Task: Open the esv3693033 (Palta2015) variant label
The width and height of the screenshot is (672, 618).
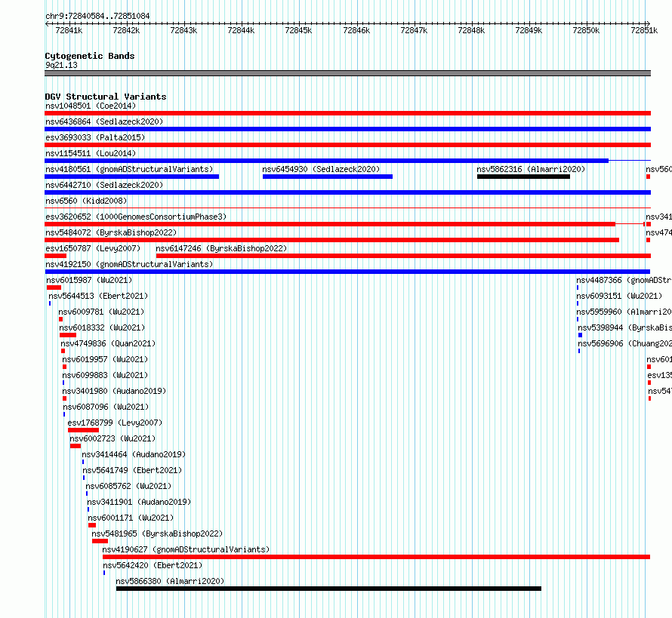Action: 95,137
